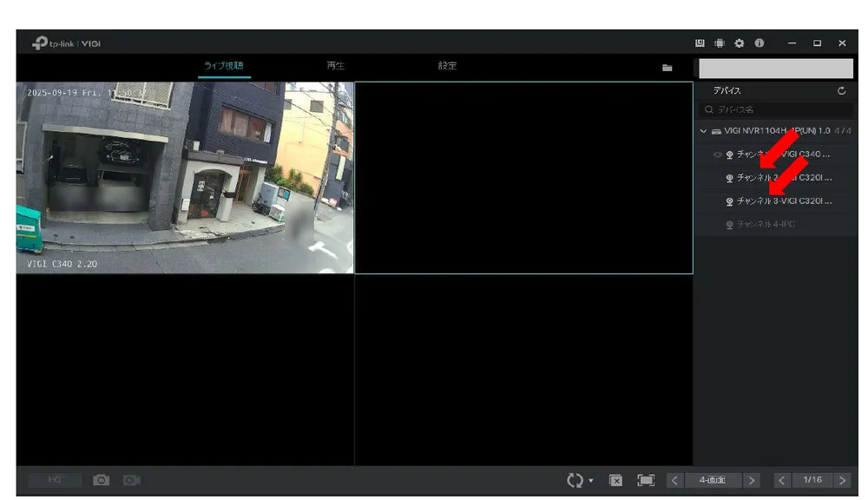Select the empty top-right video pane
Screen dimensions: 868x500
(x=523, y=178)
